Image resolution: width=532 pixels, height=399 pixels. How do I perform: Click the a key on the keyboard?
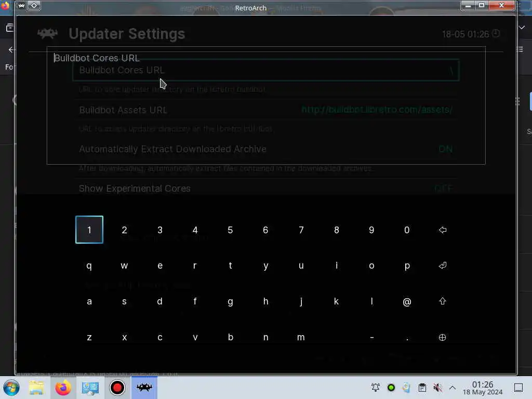[89, 301]
